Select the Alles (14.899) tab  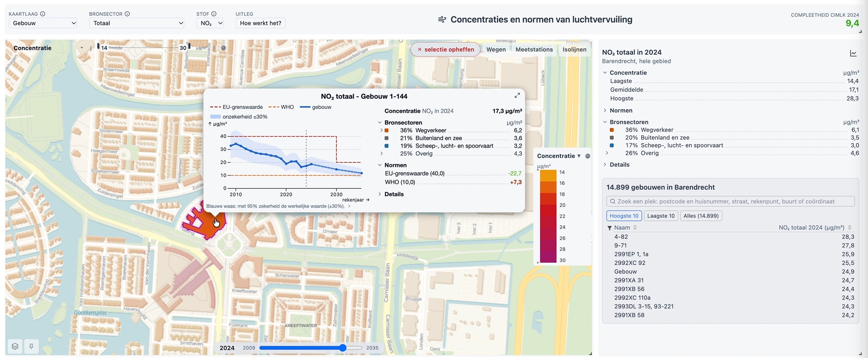(701, 216)
